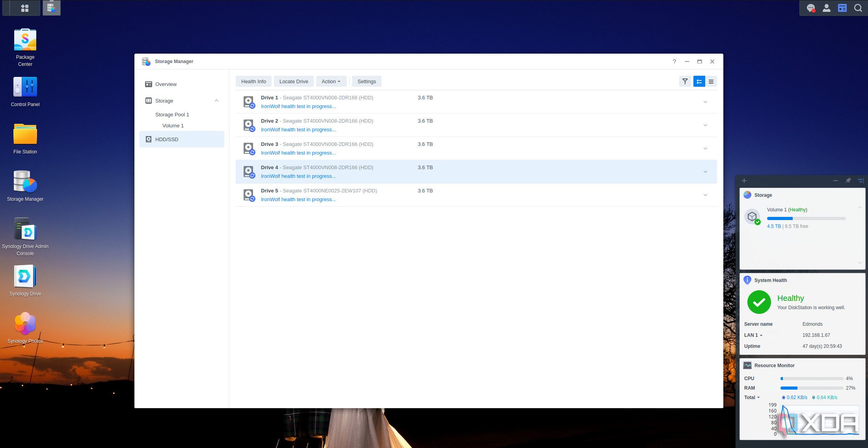Click IronWolf health test link on Drive 2
The height and width of the screenshot is (448, 868).
(298, 130)
